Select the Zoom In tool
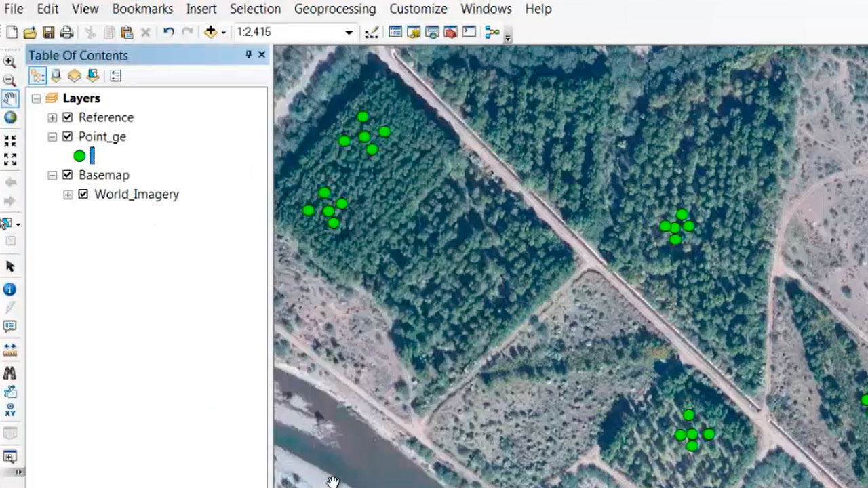This screenshot has height=488, width=868. pos(9,62)
